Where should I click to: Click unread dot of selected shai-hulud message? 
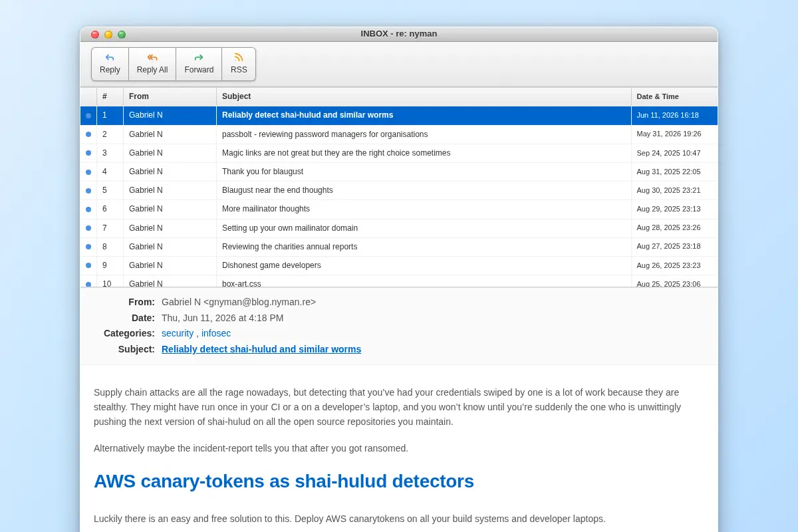click(x=88, y=116)
